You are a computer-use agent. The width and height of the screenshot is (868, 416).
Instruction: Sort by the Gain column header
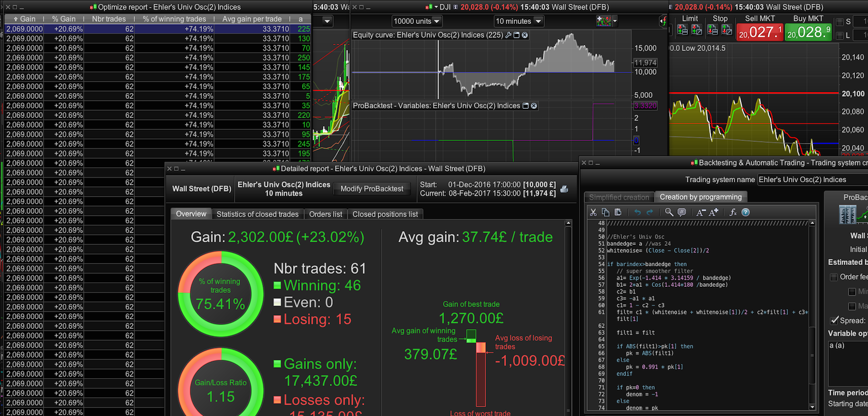24,19
